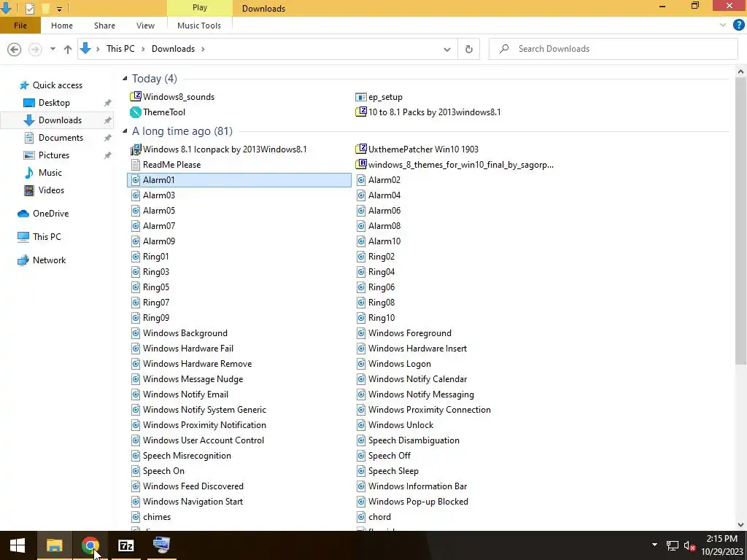Expand breadcrumb arrow after This PC
The width and height of the screenshot is (747, 560).
[143, 49]
